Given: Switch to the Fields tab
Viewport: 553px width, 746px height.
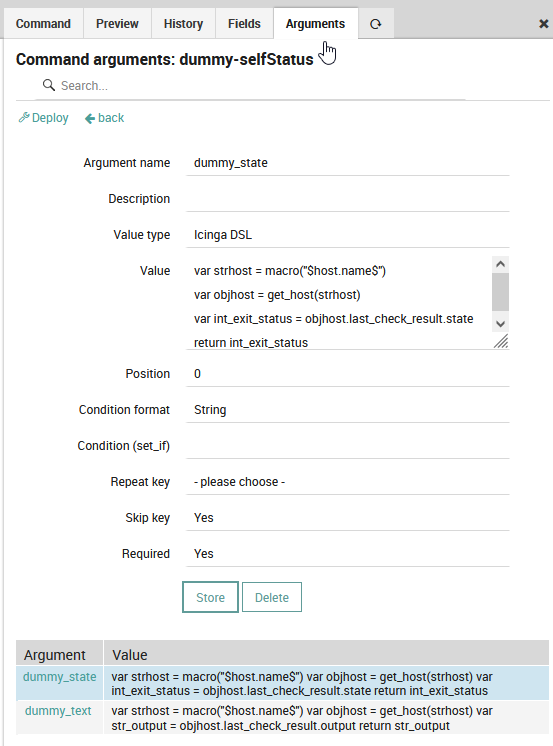Looking at the screenshot, I should pyautogui.click(x=244, y=24).
